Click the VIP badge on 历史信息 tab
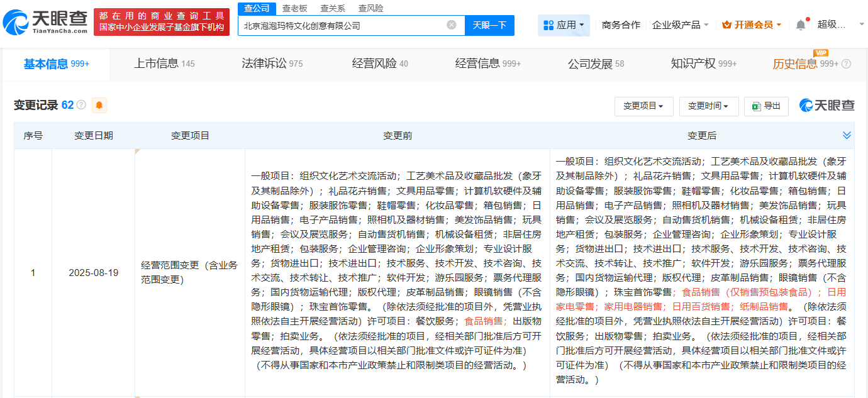 (x=820, y=54)
